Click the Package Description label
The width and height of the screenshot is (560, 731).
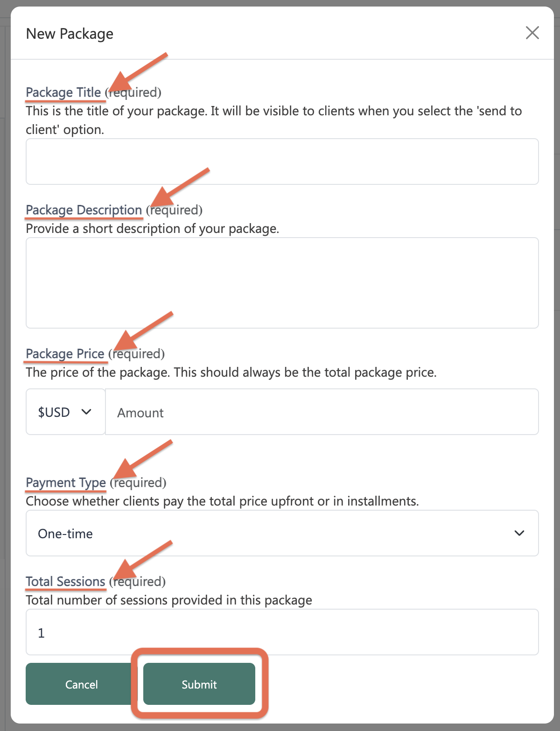pyautogui.click(x=84, y=210)
